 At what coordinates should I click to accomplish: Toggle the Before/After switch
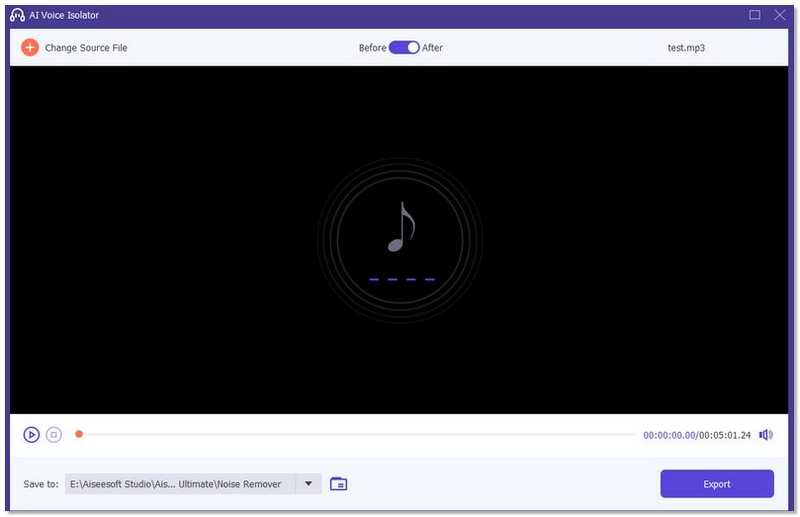click(404, 47)
